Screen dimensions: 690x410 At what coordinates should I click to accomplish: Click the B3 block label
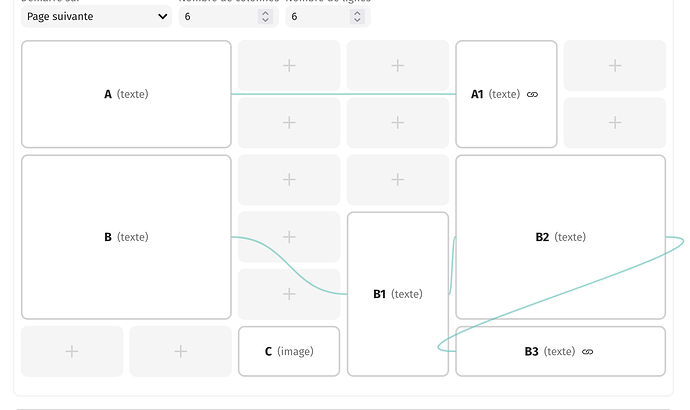click(x=532, y=352)
